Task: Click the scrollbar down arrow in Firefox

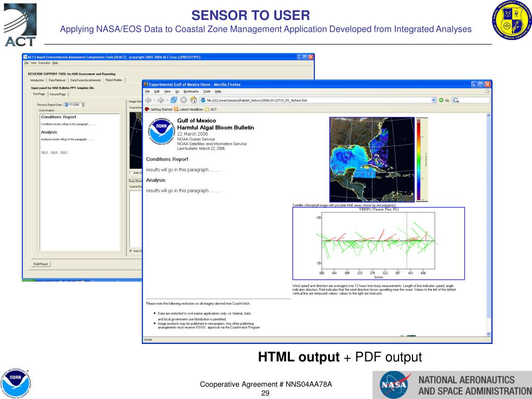Action: pos(488,334)
